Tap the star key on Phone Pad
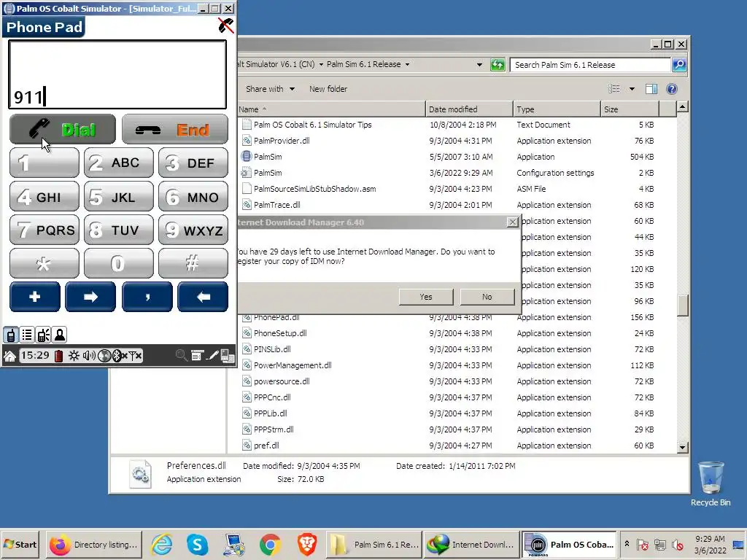 point(44,262)
